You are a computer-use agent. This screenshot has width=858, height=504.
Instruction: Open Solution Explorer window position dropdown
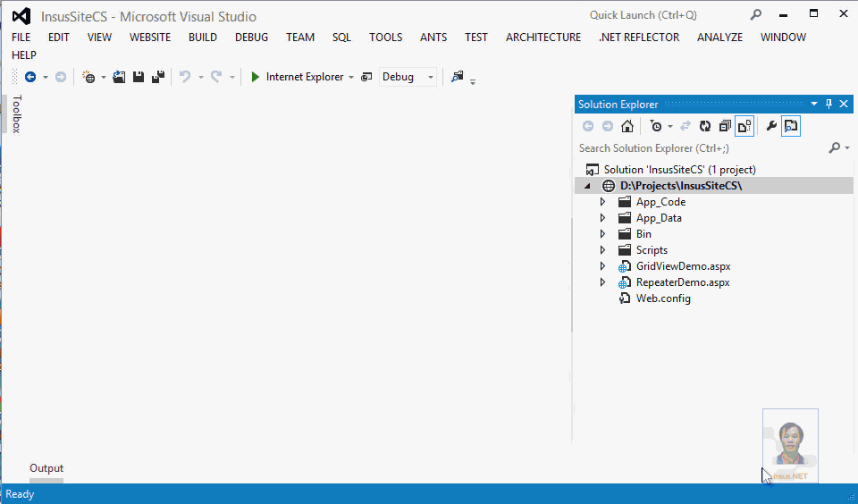pos(813,104)
